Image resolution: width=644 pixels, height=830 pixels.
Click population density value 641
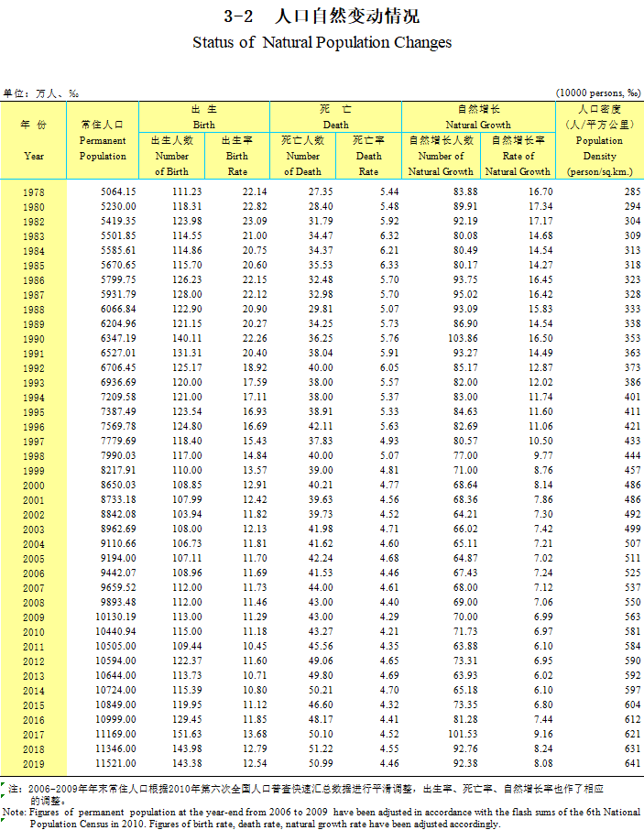point(632,763)
